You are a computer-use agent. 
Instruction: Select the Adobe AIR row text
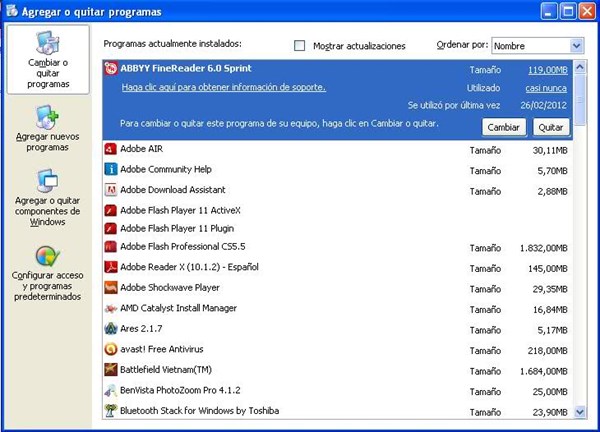click(142, 149)
